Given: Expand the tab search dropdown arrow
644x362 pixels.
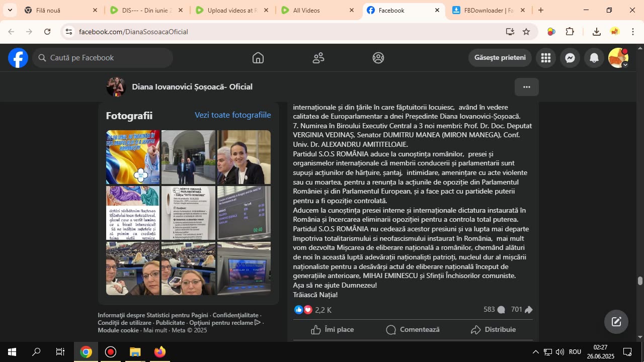Looking at the screenshot, I should pyautogui.click(x=9, y=10).
